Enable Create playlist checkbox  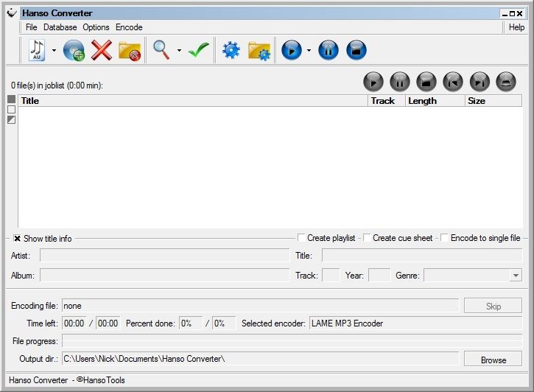[x=301, y=237]
